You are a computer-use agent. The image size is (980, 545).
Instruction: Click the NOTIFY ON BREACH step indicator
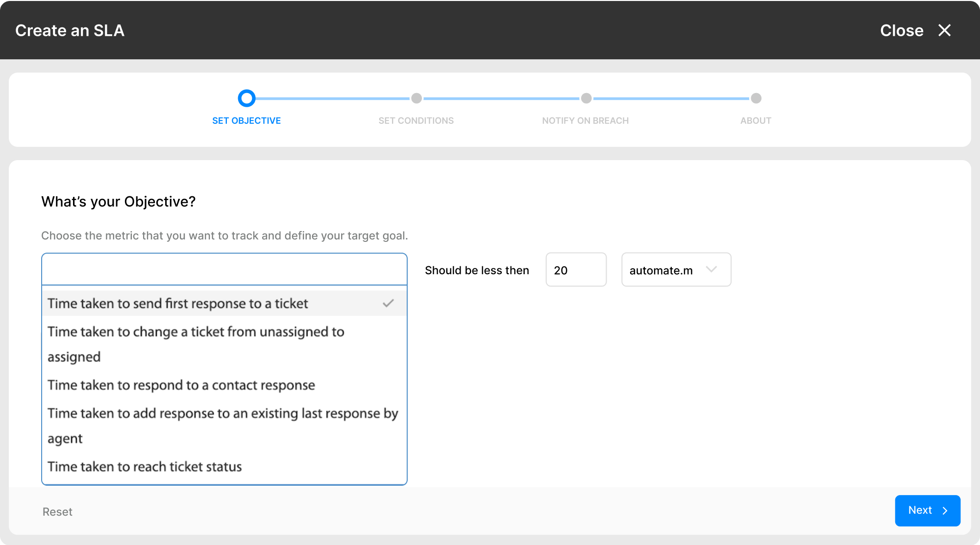coord(585,98)
